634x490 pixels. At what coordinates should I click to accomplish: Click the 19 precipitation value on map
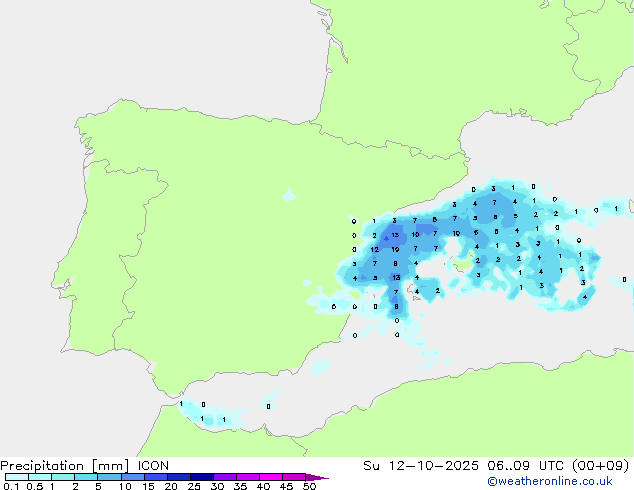pyautogui.click(x=396, y=249)
